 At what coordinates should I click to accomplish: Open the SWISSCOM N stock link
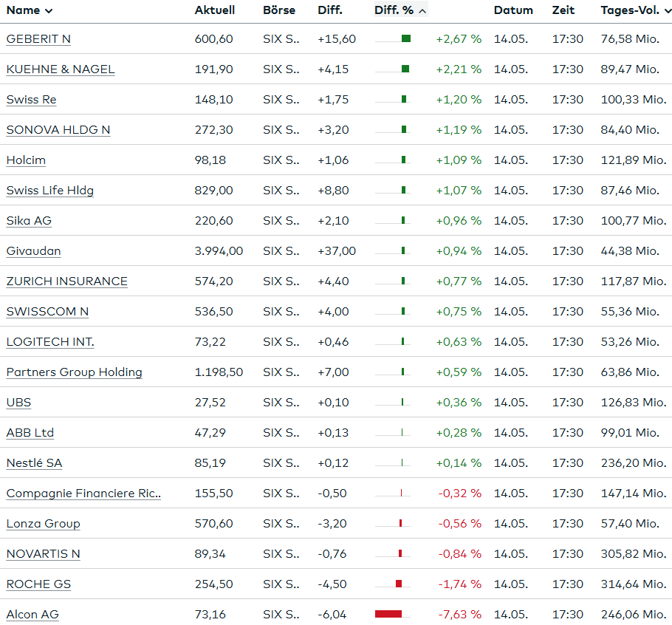pos(47,312)
